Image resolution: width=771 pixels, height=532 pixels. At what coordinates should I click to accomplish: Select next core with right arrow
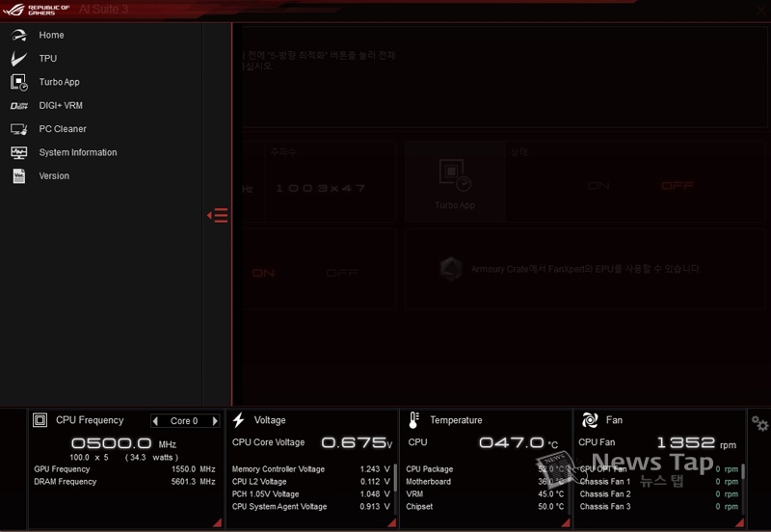click(x=215, y=421)
